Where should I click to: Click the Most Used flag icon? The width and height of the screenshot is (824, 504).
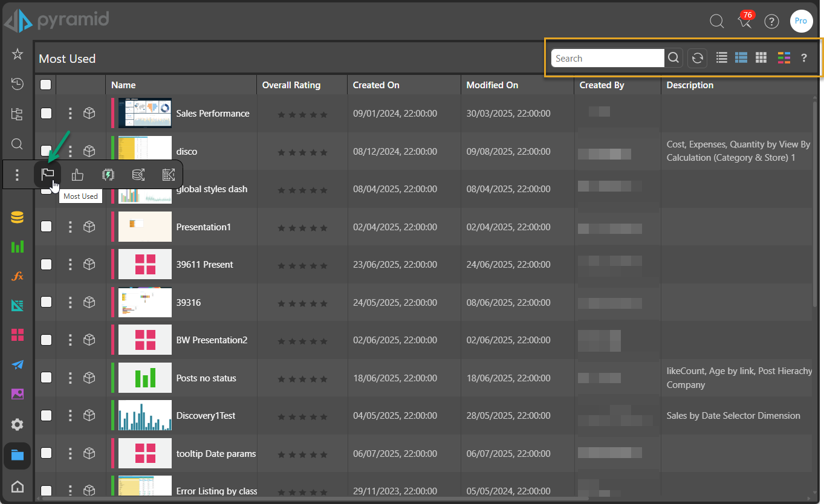48,175
